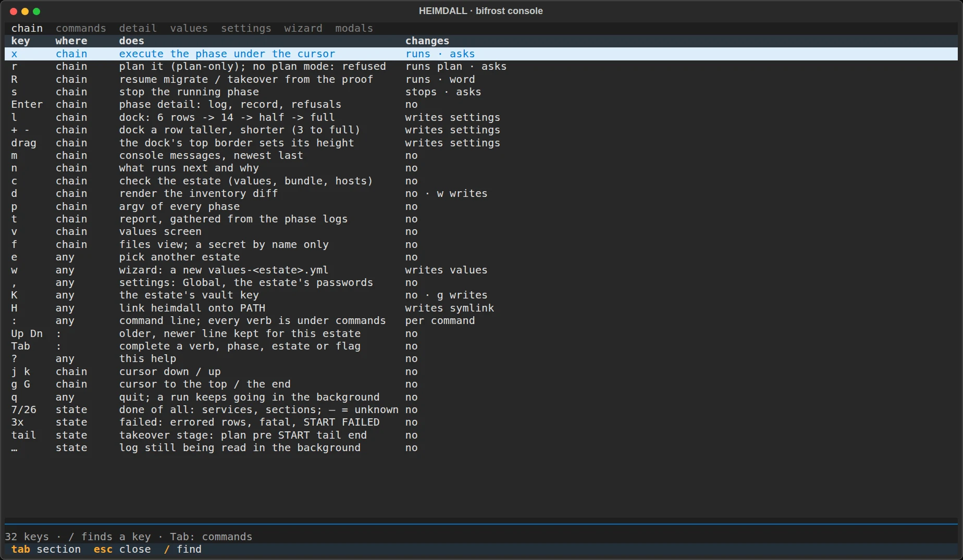Click row 'log still being read in the background'
Image resolution: width=963 pixels, height=560 pixels.
click(x=481, y=447)
